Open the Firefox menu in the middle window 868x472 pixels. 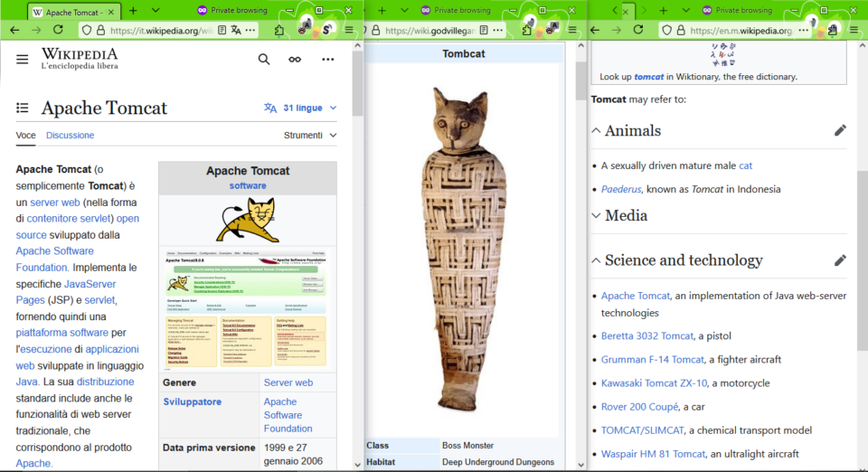pyautogui.click(x=572, y=30)
